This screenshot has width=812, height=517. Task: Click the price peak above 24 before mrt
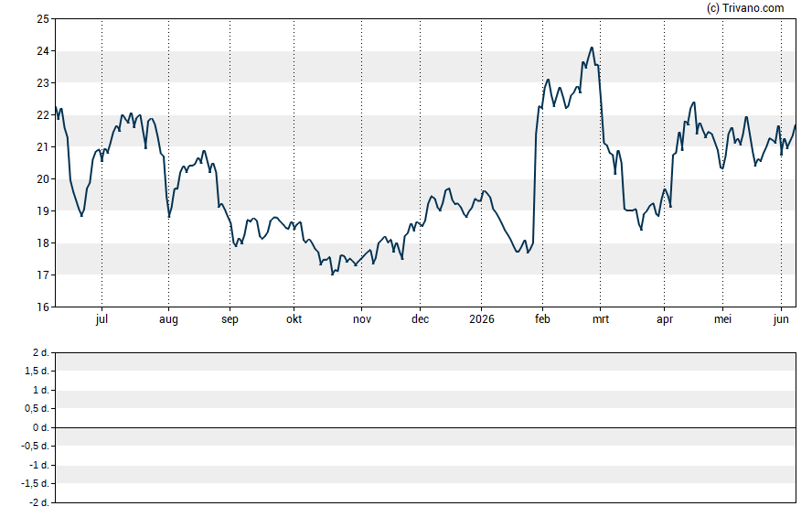coord(592,48)
